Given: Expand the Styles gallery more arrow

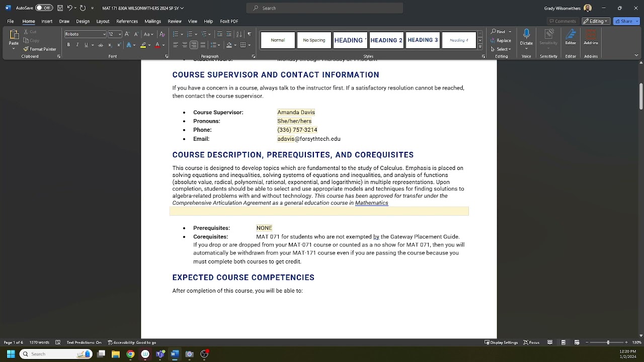Looking at the screenshot, I should [480, 47].
